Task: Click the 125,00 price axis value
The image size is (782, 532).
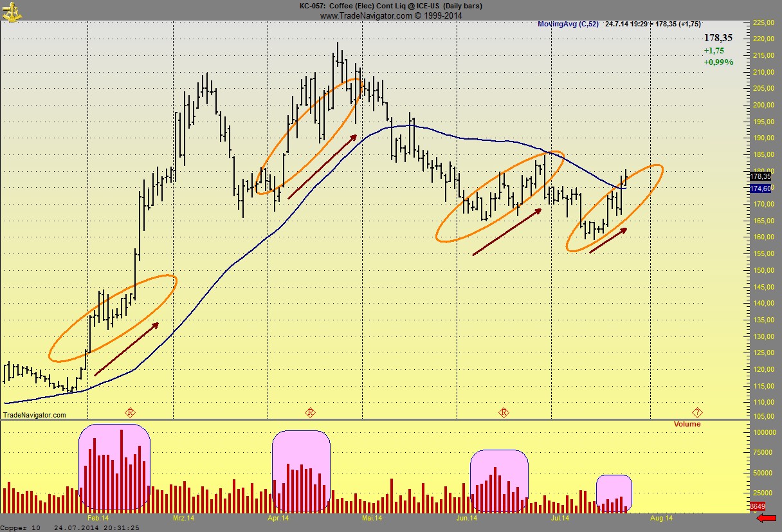Action: click(762, 353)
